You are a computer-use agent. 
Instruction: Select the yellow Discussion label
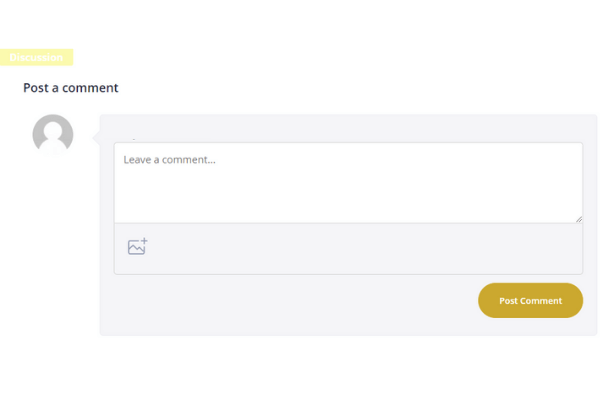tap(36, 57)
